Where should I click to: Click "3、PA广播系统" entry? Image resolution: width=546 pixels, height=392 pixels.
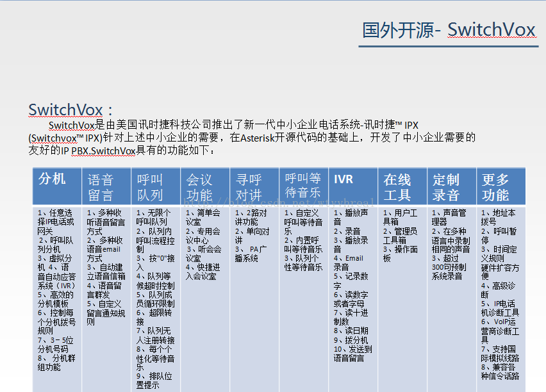click(251, 254)
